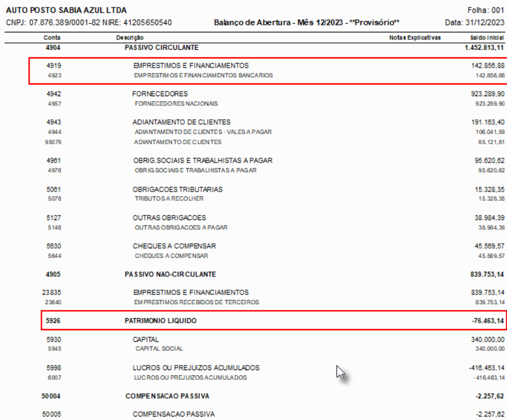Click account code 4904
The width and height of the screenshot is (507, 420).
tap(53, 48)
